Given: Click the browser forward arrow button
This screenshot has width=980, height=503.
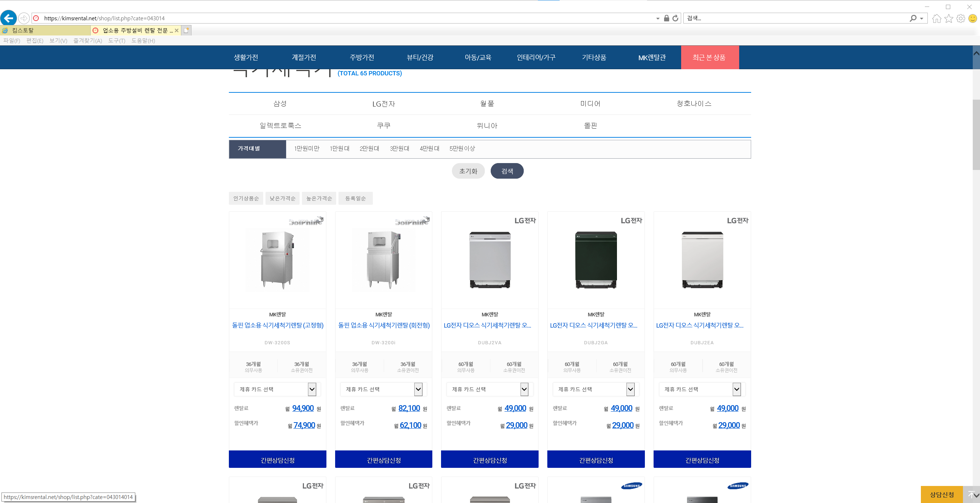Looking at the screenshot, I should (x=24, y=18).
